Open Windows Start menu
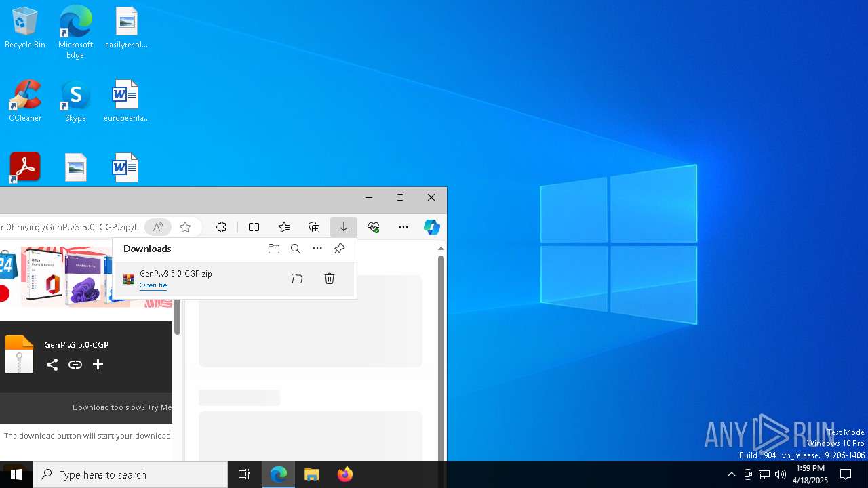 pos(16,474)
